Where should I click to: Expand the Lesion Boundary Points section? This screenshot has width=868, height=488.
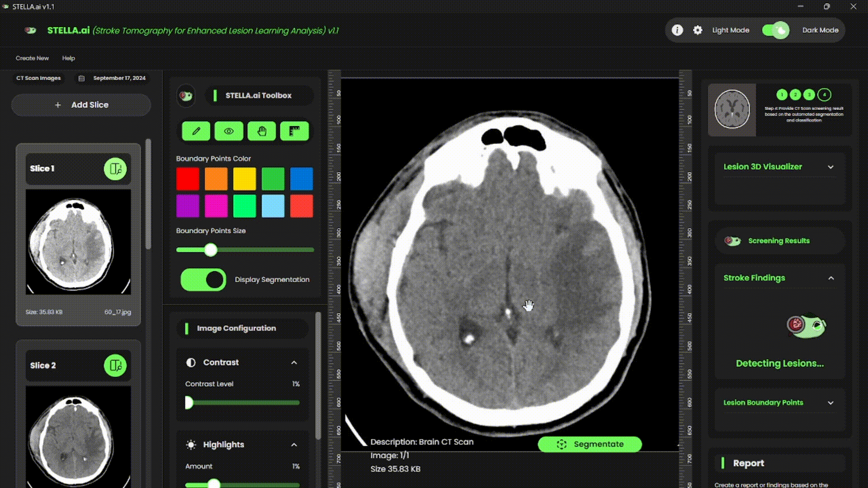830,403
